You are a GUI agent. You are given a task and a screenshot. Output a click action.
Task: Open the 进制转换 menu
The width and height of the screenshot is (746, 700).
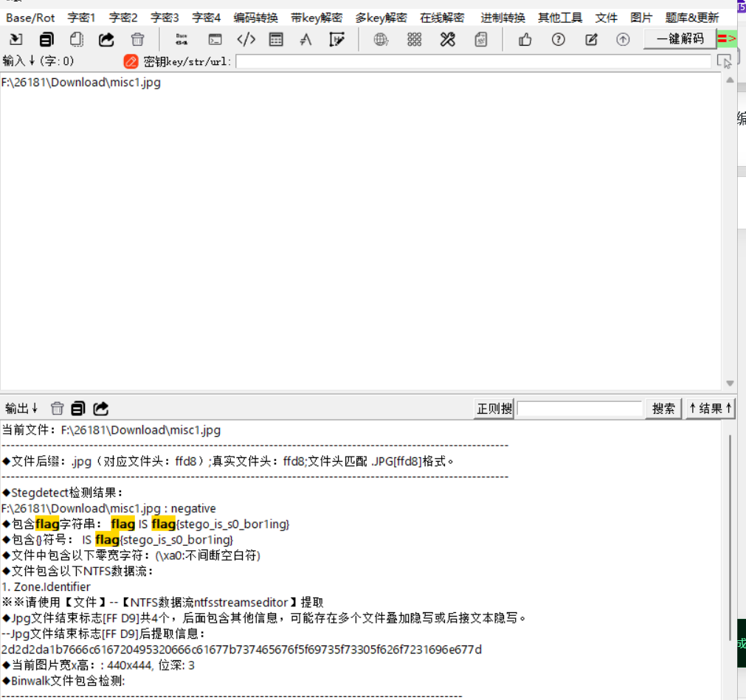pos(502,18)
